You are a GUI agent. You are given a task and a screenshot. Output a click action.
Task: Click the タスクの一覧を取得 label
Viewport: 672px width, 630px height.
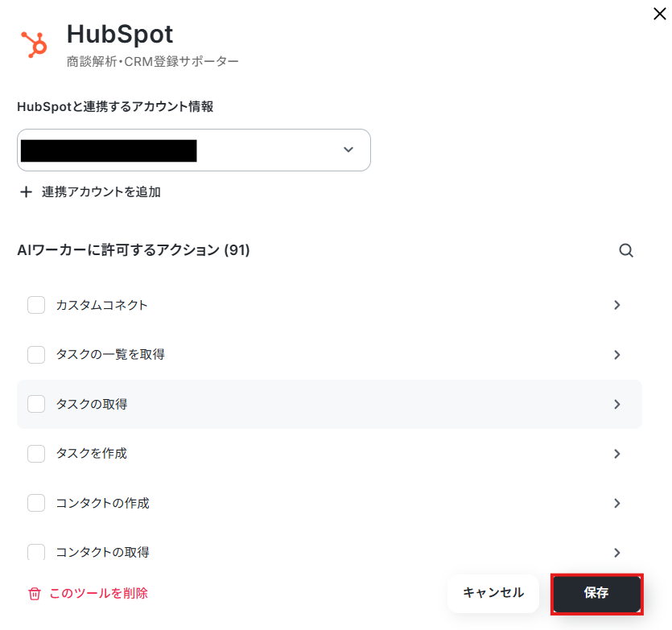click(x=110, y=355)
